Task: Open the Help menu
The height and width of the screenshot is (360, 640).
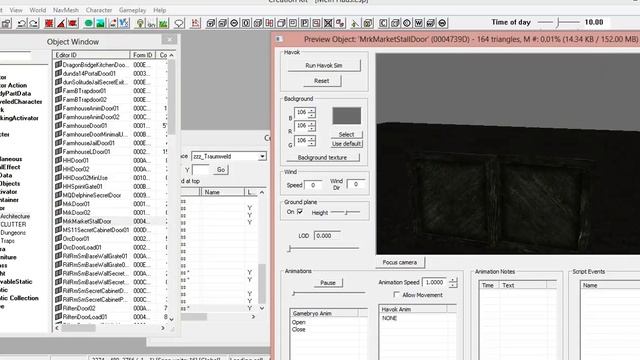Action: [160, 10]
